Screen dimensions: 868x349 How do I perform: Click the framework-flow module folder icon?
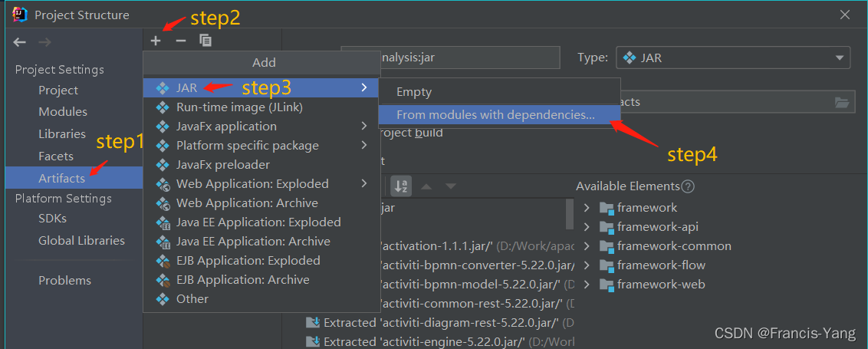(x=607, y=265)
